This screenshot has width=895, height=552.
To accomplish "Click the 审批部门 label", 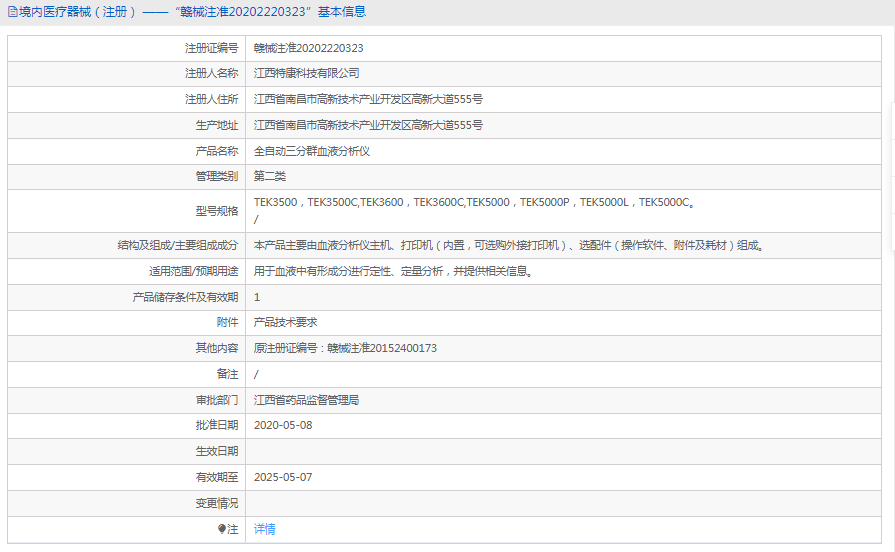I will (x=217, y=400).
